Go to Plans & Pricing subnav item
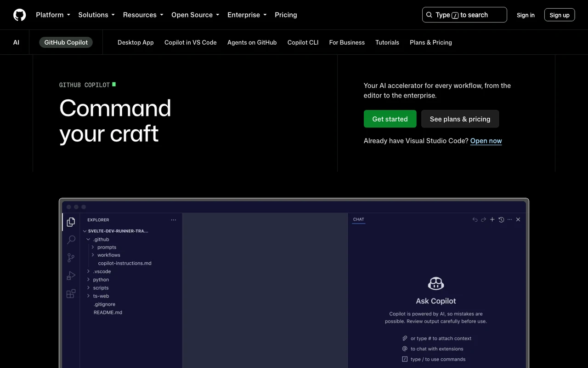 pyautogui.click(x=431, y=42)
